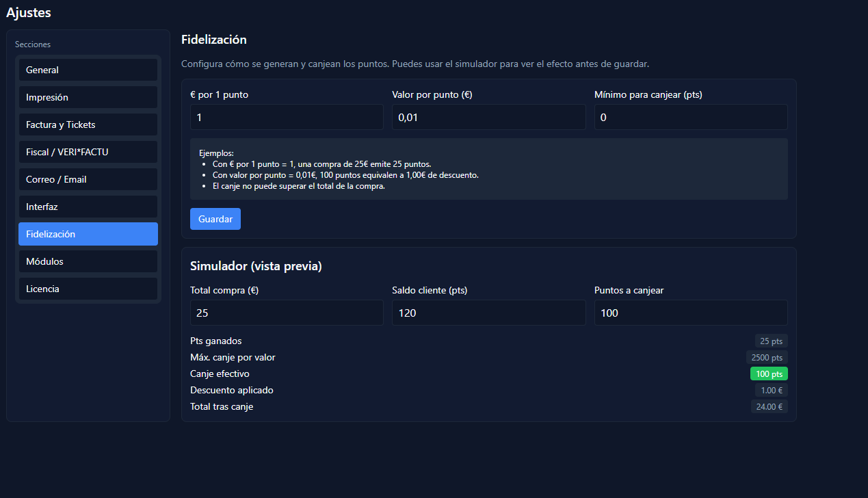Edit the Mínimo para canjear field
This screenshot has width=868, height=498.
[x=690, y=117]
